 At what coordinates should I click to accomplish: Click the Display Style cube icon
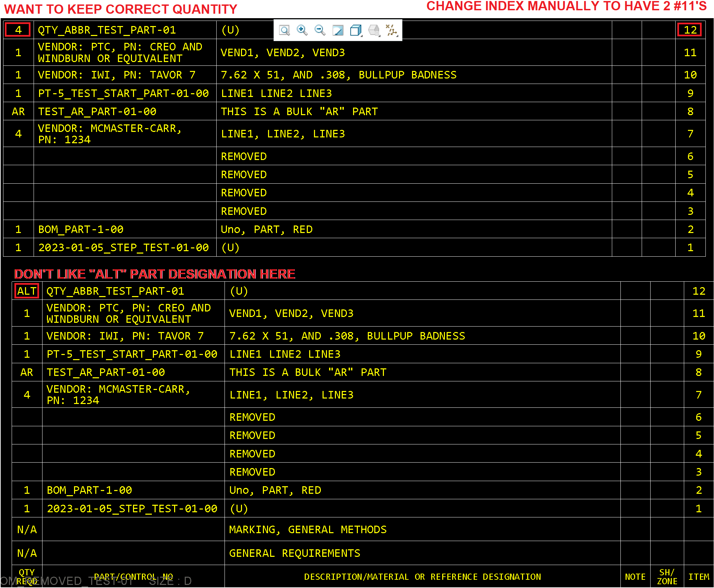point(356,30)
